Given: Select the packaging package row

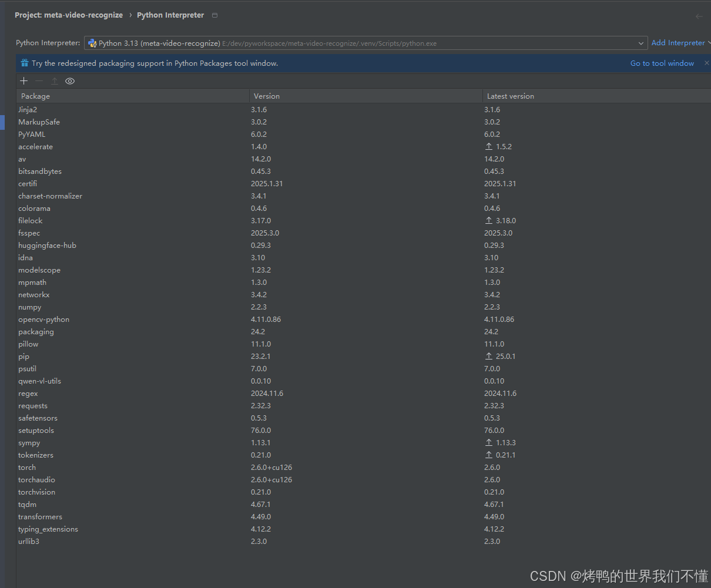Looking at the screenshot, I should tap(364, 332).
